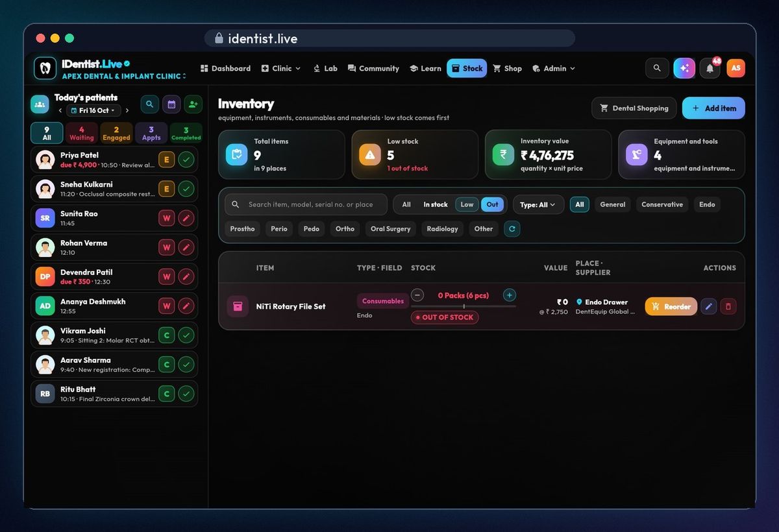Delete NiTi Rotary File Set with trash icon
The height and width of the screenshot is (532, 779).
(x=728, y=306)
